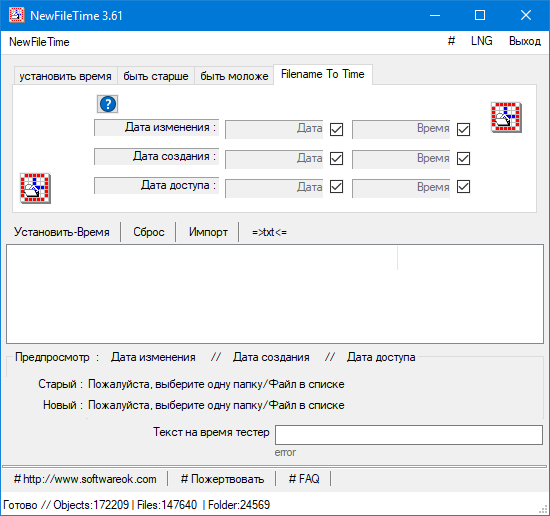Uncheck the Дата checkbox for Дата создания
This screenshot has height=516, width=550.
(336, 159)
